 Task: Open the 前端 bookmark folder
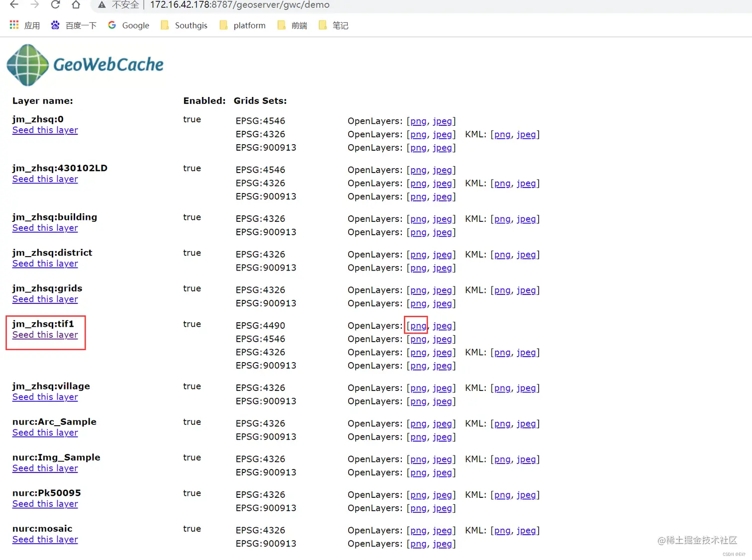[x=292, y=25]
